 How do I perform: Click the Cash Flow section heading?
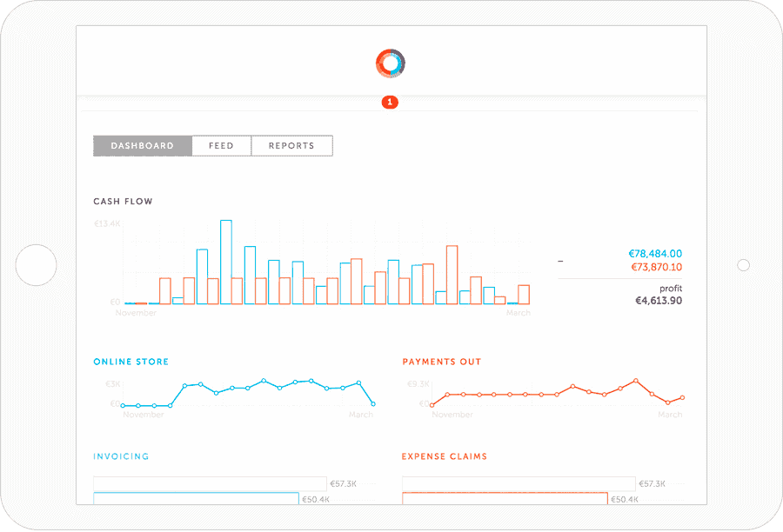pos(123,202)
